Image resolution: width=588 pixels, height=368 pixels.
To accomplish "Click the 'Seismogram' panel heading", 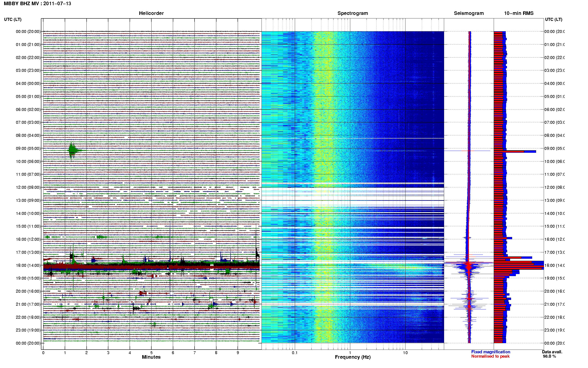I will [469, 13].
